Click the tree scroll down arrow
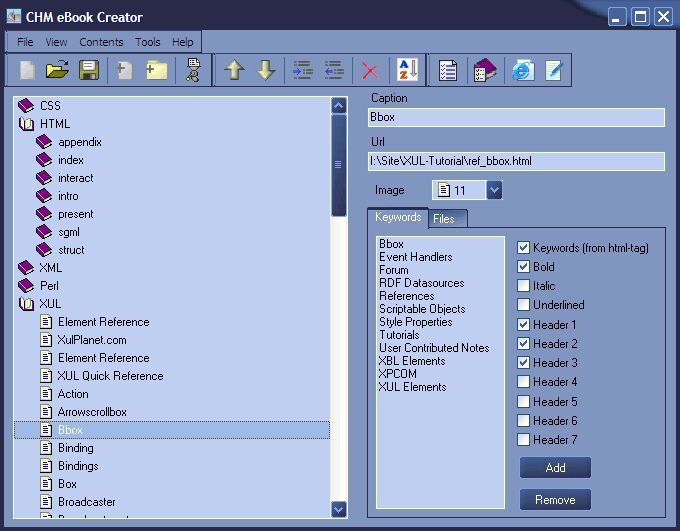Viewport: 680px width, 531px height. 338,509
